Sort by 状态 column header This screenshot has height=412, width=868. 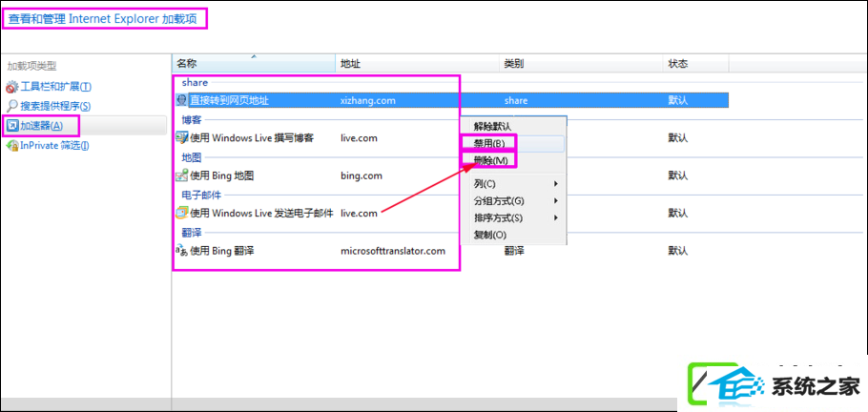coord(696,64)
